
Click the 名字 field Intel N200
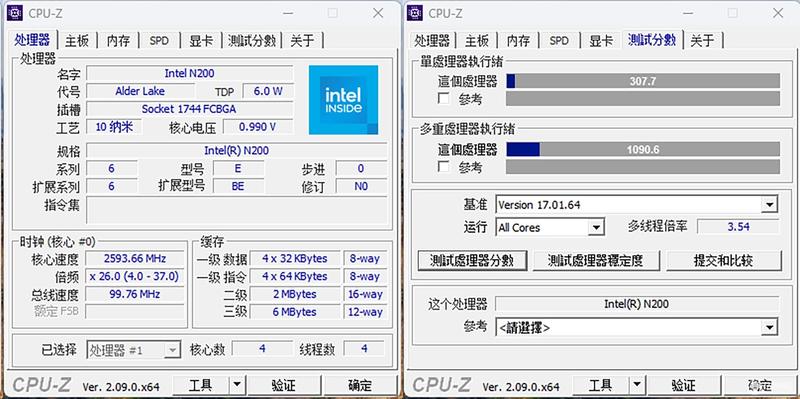pyautogui.click(x=190, y=73)
